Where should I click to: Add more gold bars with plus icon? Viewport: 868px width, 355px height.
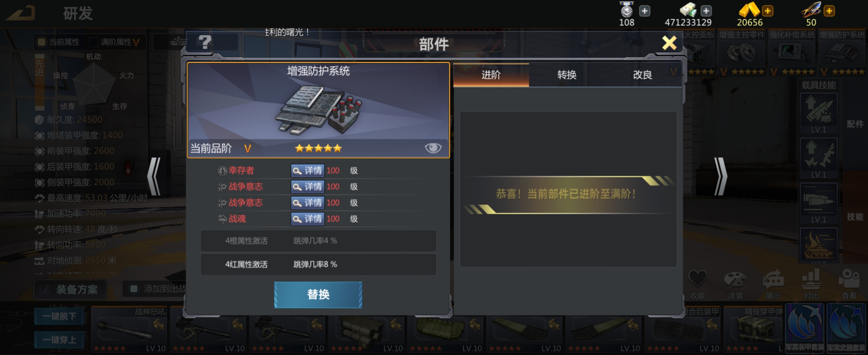(767, 11)
